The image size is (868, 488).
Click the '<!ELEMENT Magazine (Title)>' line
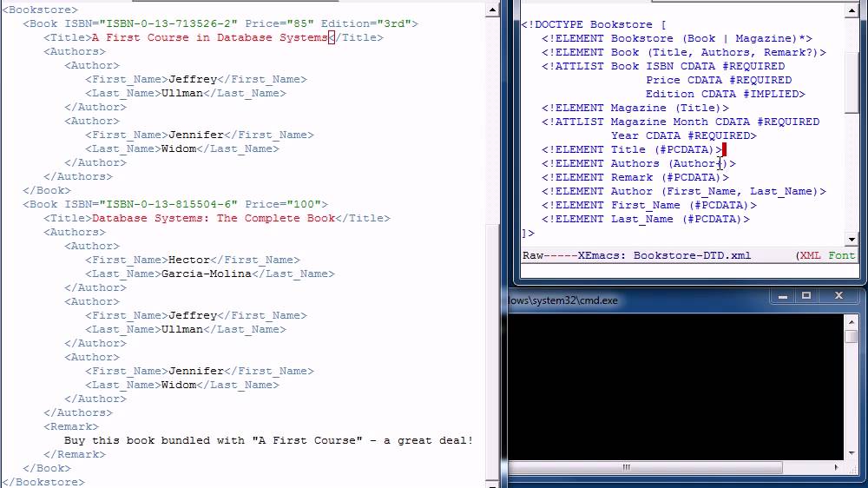click(635, 108)
